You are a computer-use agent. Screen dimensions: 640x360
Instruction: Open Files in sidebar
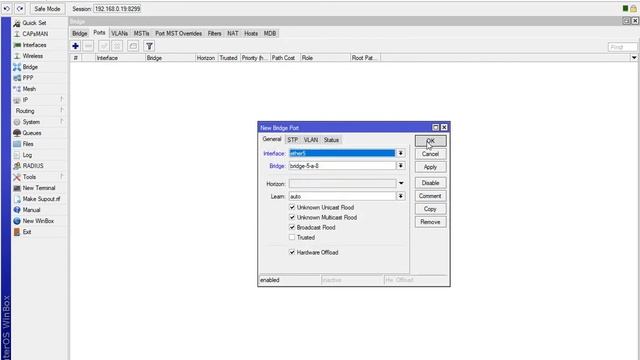pos(28,144)
